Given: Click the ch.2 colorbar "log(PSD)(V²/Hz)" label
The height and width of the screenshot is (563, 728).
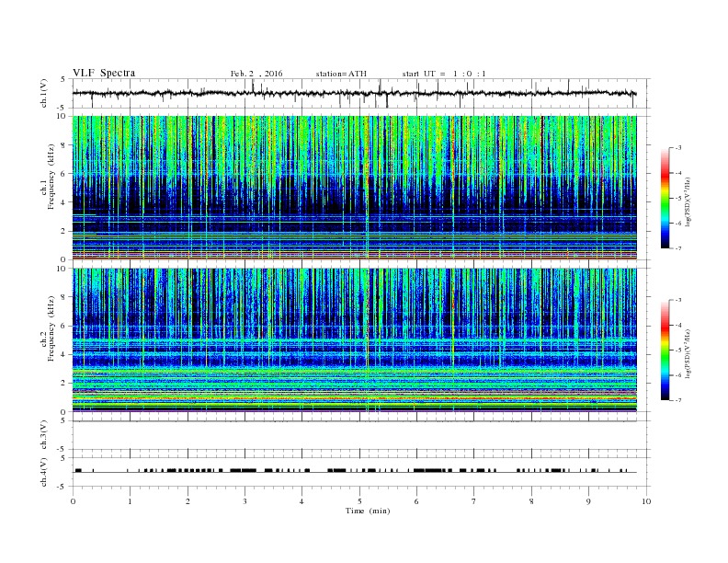Looking at the screenshot, I should [x=688, y=353].
